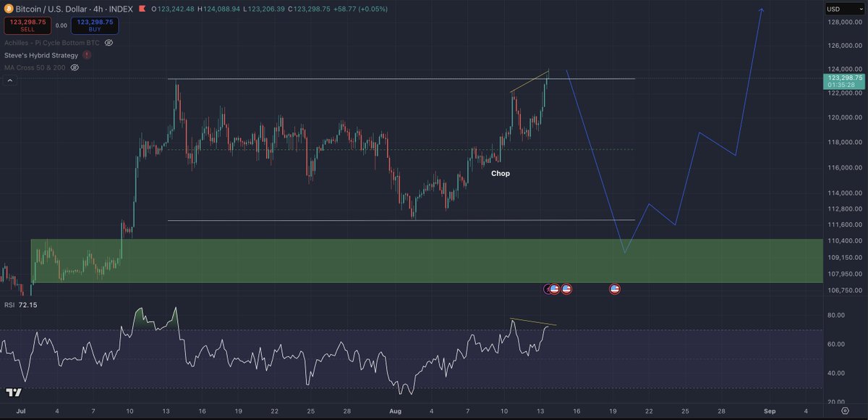Screen dimensions: 868x420
Task: Click the RSI 72.15 indicator label
Action: (20, 305)
